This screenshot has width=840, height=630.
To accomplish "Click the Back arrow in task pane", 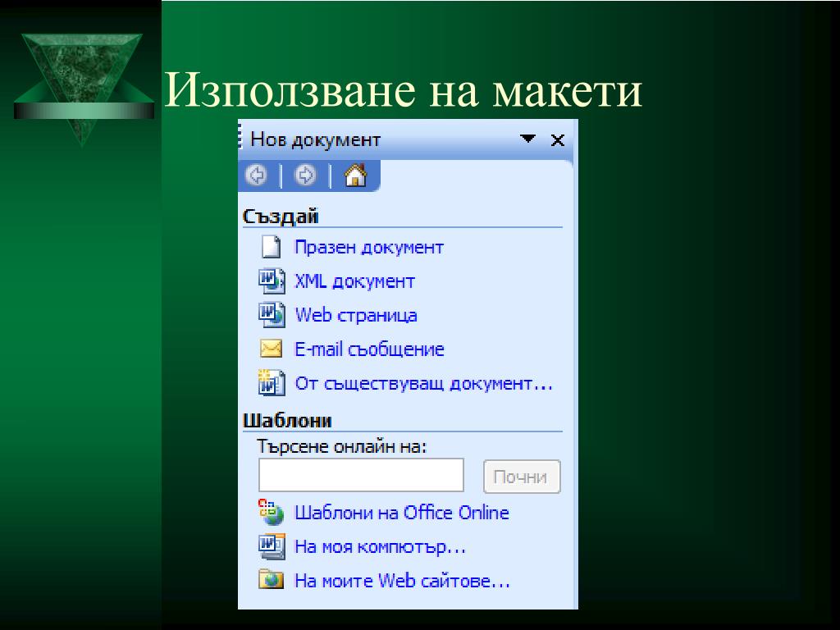I will click(x=257, y=176).
